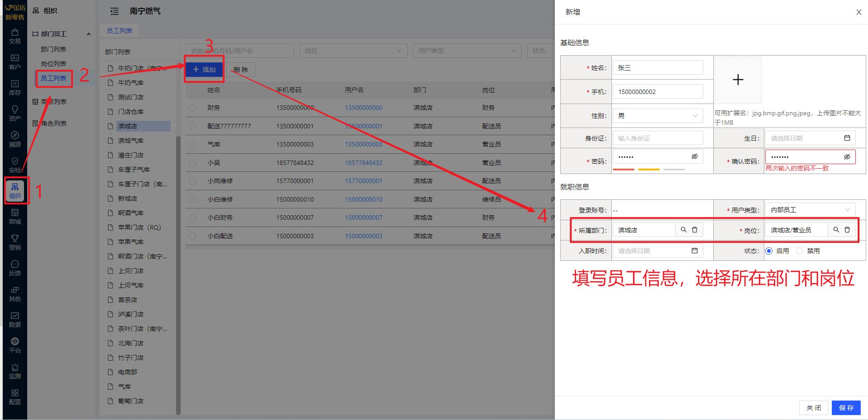Show password in 确认密码 field
Viewport: 868px width, 420px height.
(847, 156)
